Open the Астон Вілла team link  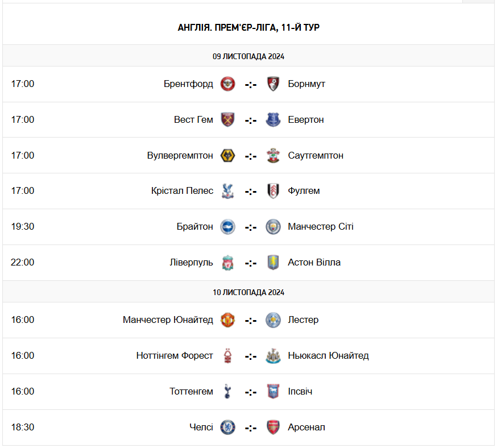(314, 263)
